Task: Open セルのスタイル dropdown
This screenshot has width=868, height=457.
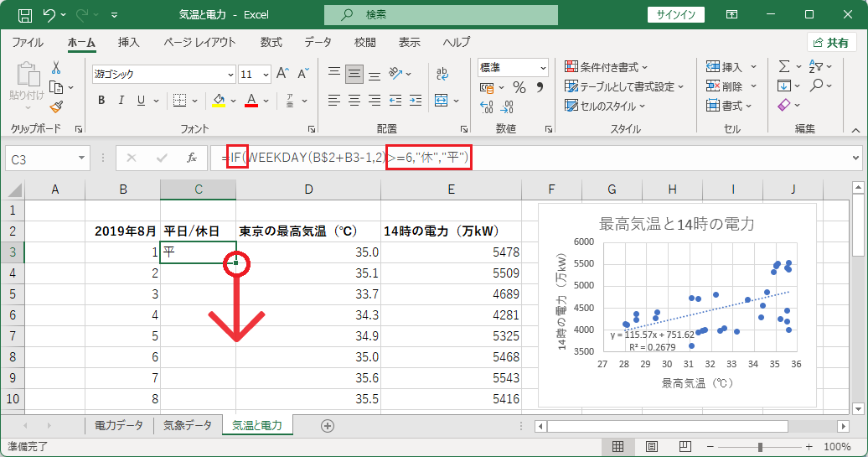Action: pyautogui.click(x=605, y=106)
